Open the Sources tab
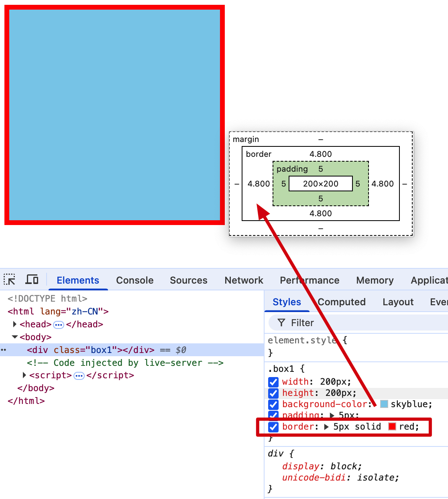This screenshot has height=499, width=448. [189, 280]
